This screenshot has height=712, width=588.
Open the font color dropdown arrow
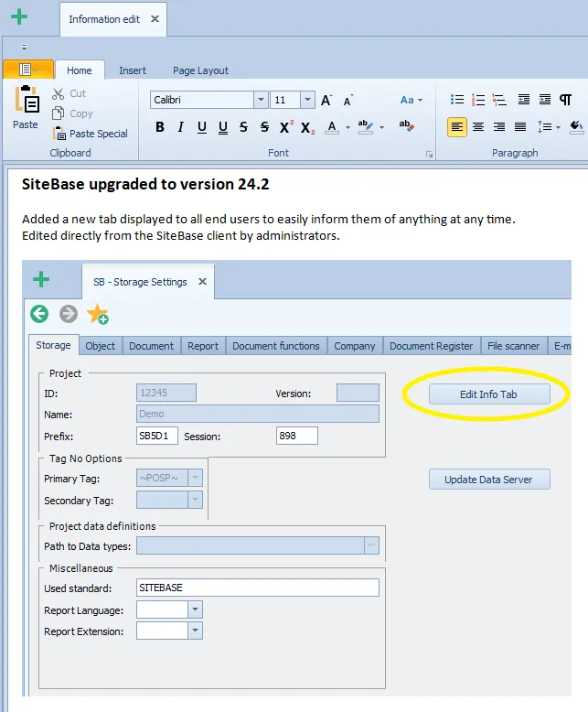click(x=347, y=127)
